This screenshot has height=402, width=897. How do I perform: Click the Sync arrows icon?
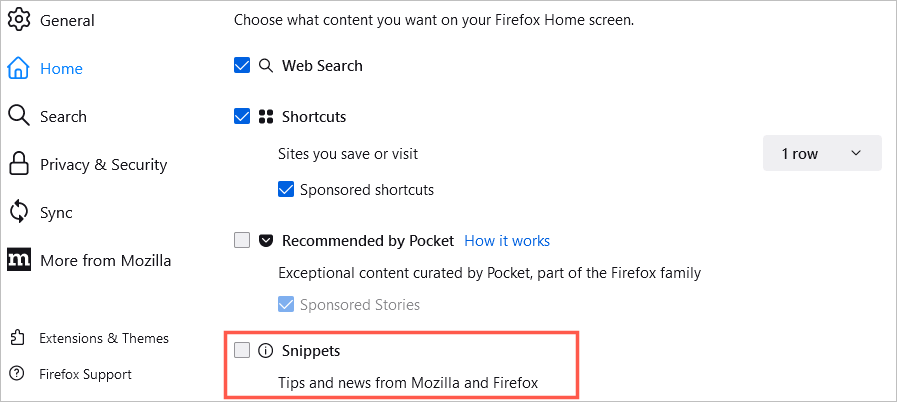click(x=19, y=212)
